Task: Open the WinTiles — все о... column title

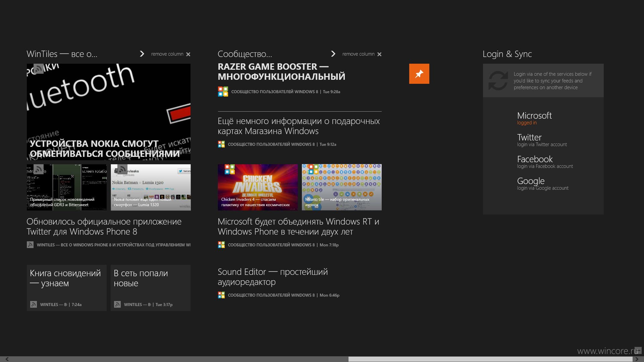Action: point(62,54)
